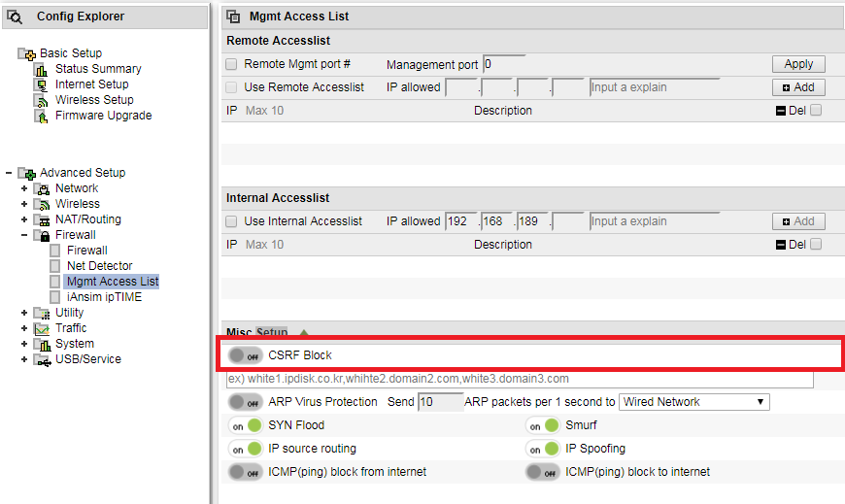Tick the Del checkbox in Internal Accesslist

pos(816,244)
